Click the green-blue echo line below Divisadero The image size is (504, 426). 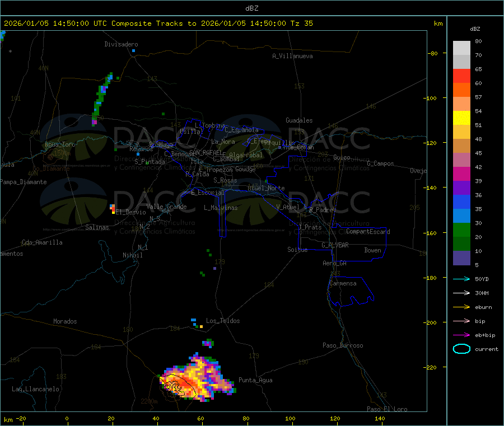tap(101, 99)
